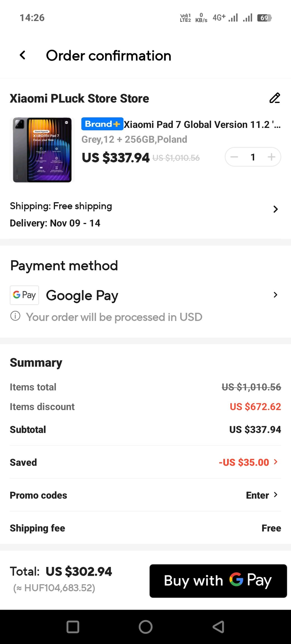Open Xiaomi Pad 7 product thumbnail
Viewport: 291px width, 644px height.
[42, 150]
